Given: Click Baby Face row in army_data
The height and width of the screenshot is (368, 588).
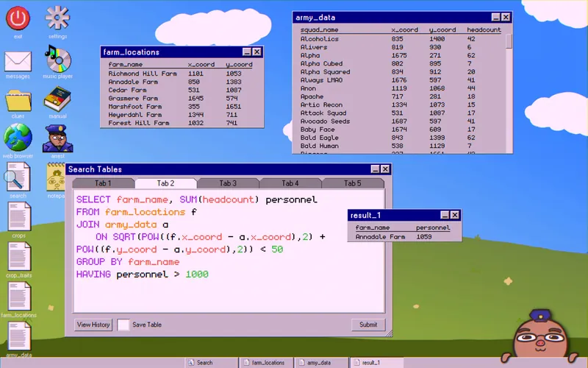Looking at the screenshot, I should 401,130.
